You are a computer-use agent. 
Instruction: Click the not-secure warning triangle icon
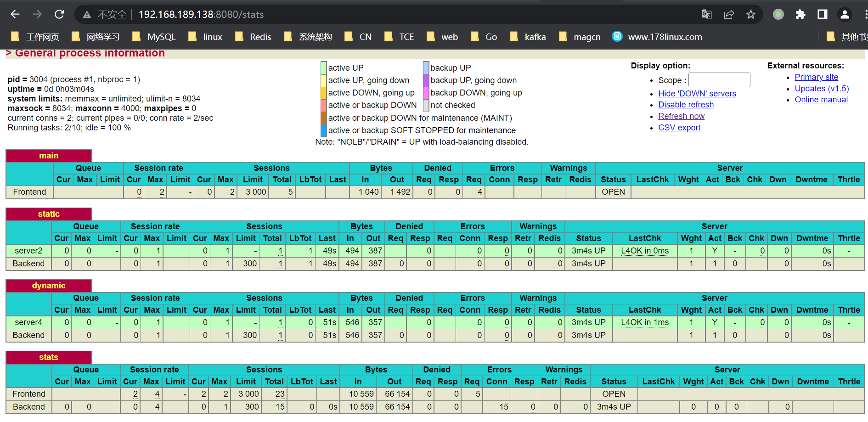coord(87,15)
